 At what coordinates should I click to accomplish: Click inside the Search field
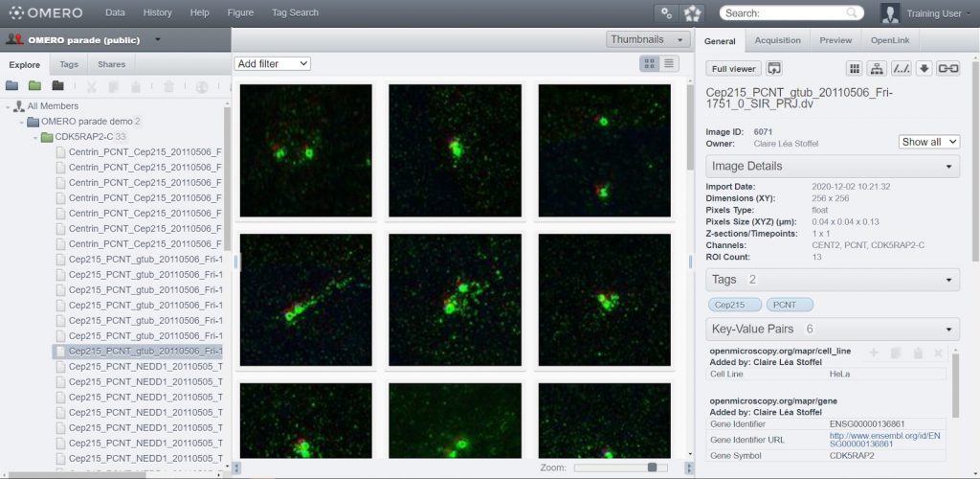[x=783, y=13]
